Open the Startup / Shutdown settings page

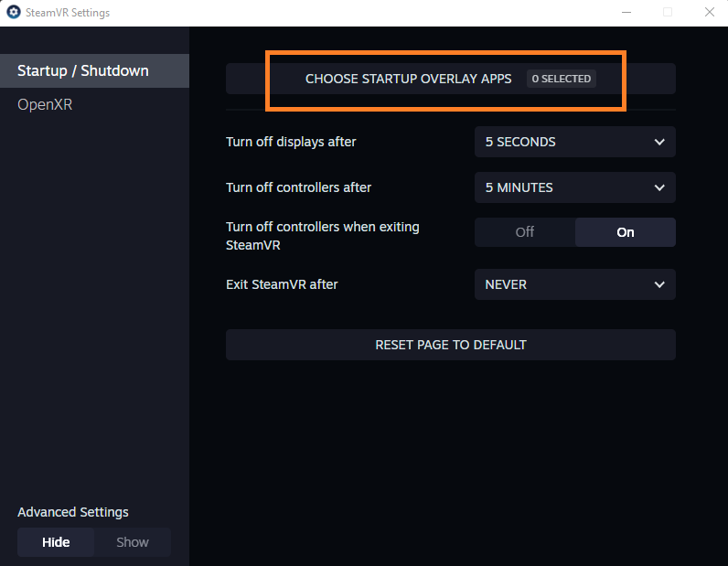pos(94,70)
